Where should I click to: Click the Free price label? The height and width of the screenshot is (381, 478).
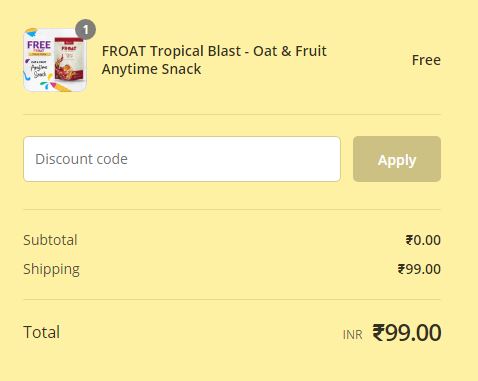point(426,60)
